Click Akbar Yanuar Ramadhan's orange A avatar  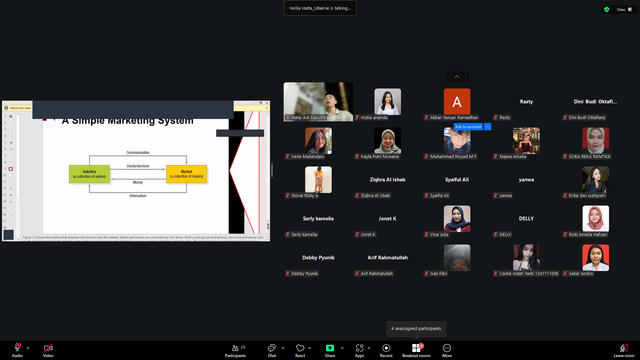point(457,102)
